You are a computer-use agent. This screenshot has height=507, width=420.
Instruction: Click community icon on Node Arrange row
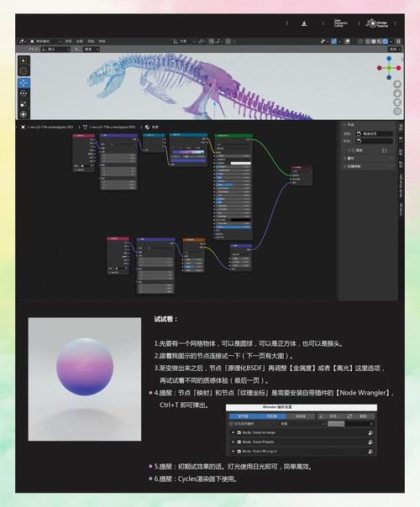(x=370, y=432)
